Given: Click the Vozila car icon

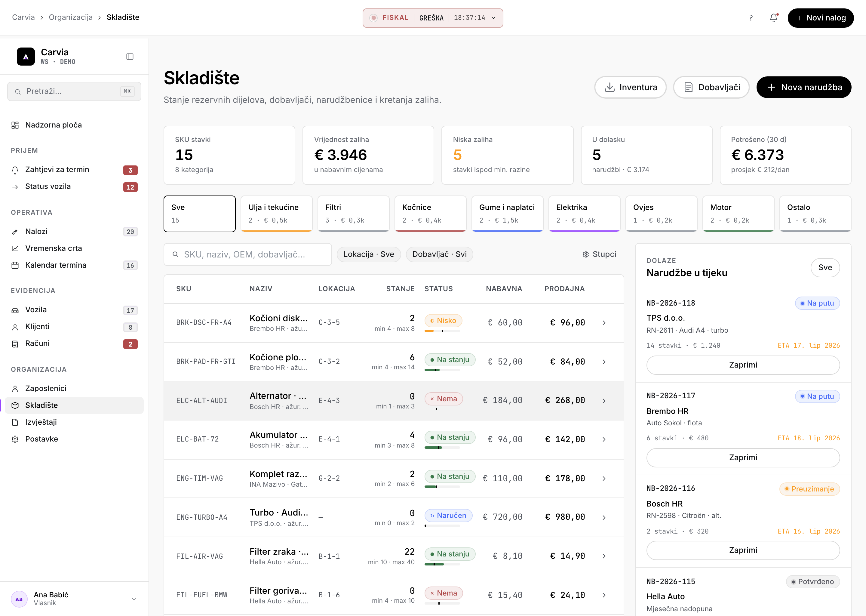Looking at the screenshot, I should click(x=15, y=310).
